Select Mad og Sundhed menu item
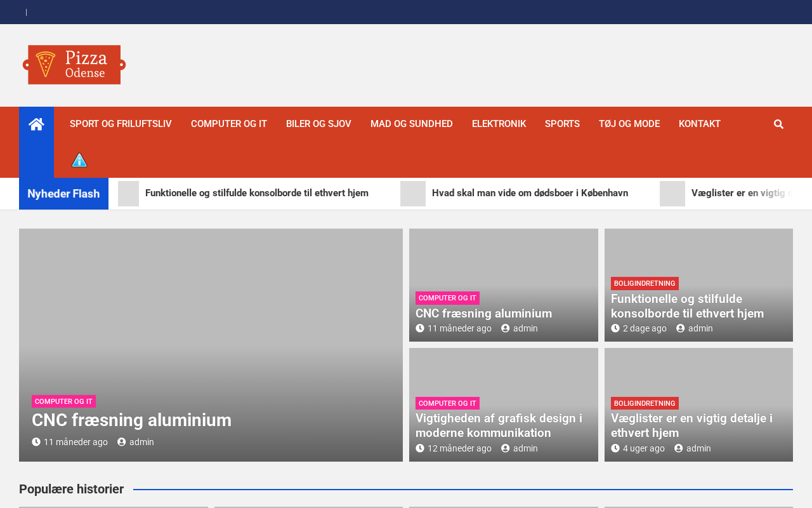The image size is (812, 508). [x=412, y=124]
